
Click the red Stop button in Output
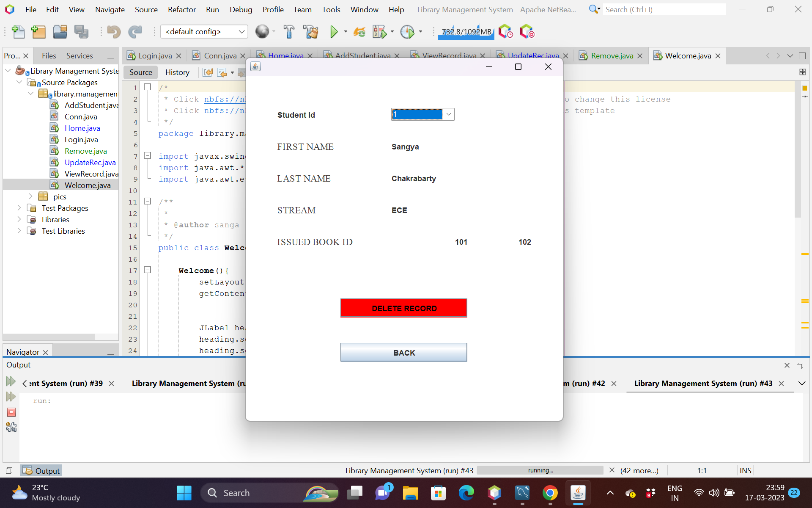tap(11, 412)
